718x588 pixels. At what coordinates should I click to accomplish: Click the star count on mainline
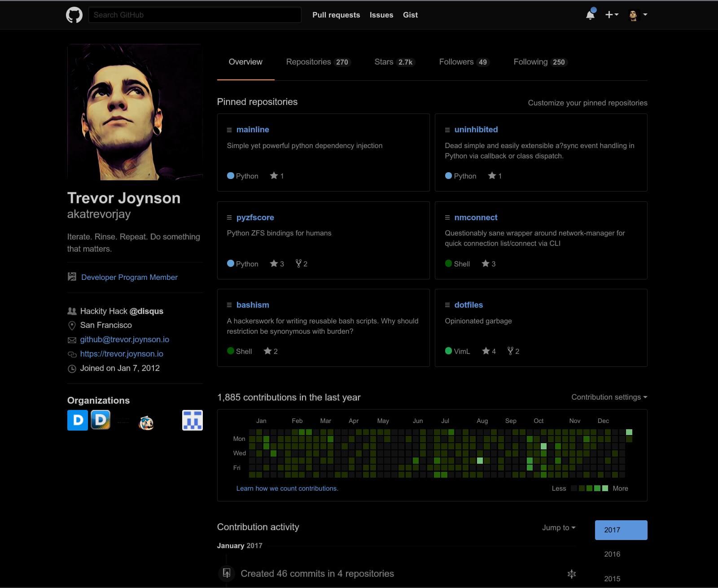tap(276, 176)
